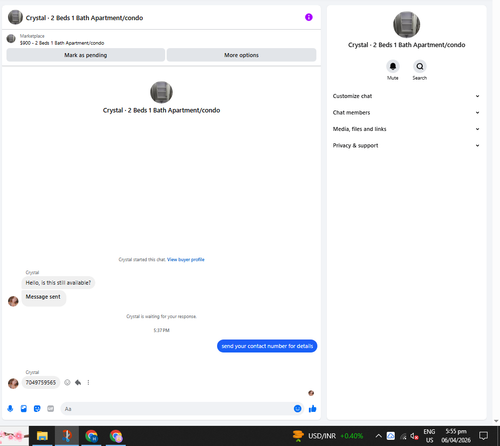Open second Chrome profile icon in taskbar

pyautogui.click(x=116, y=436)
